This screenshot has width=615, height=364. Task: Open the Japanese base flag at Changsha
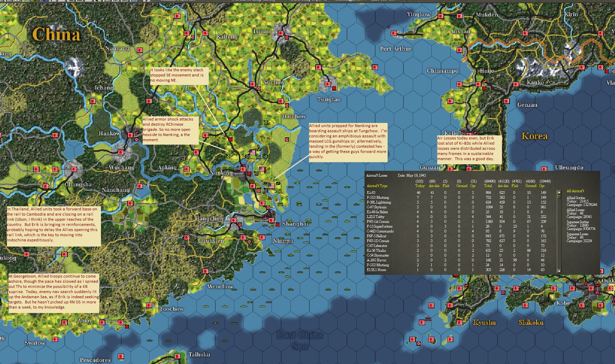click(74, 169)
